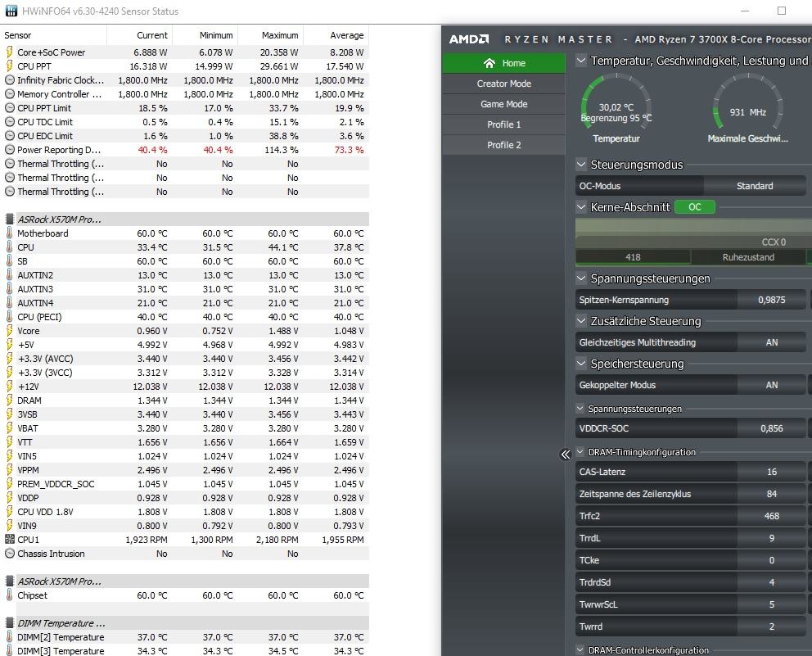Click the circle icon beside CPU PPT Limit

[x=9, y=108]
